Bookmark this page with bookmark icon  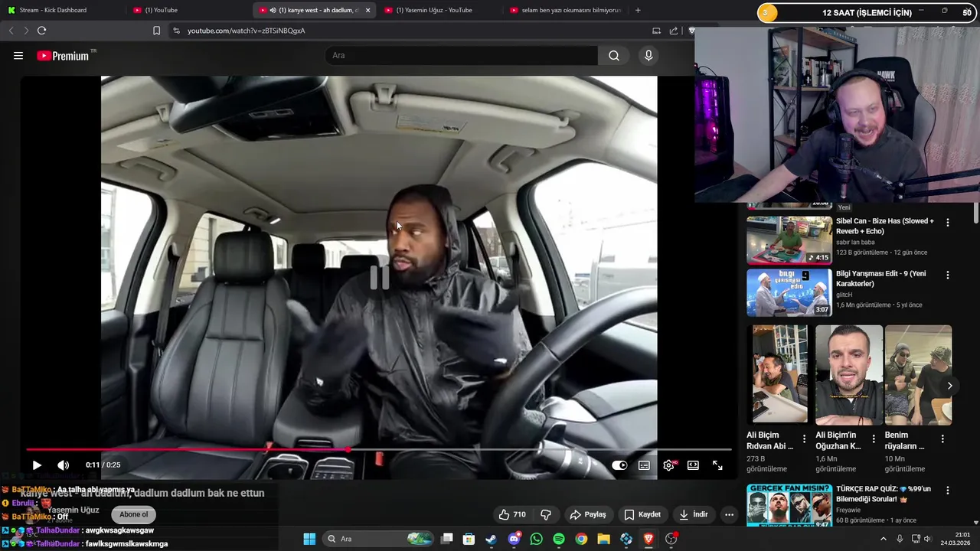157,31
